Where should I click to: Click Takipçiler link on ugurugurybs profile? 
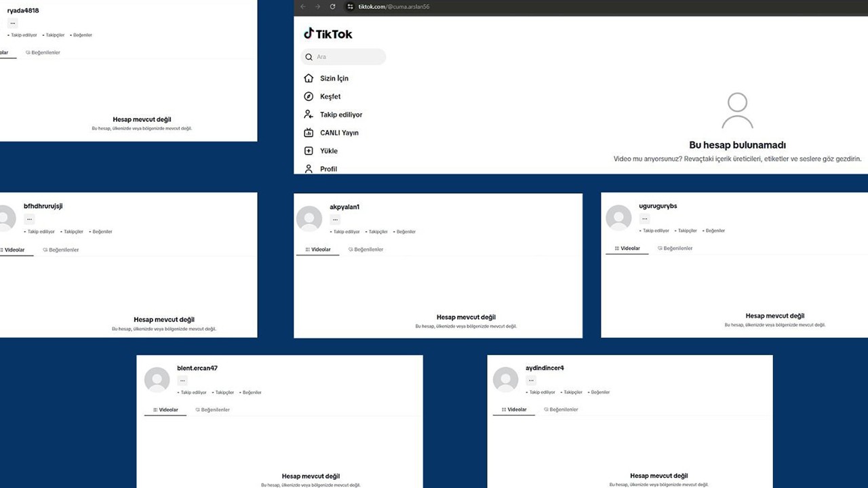(x=687, y=230)
